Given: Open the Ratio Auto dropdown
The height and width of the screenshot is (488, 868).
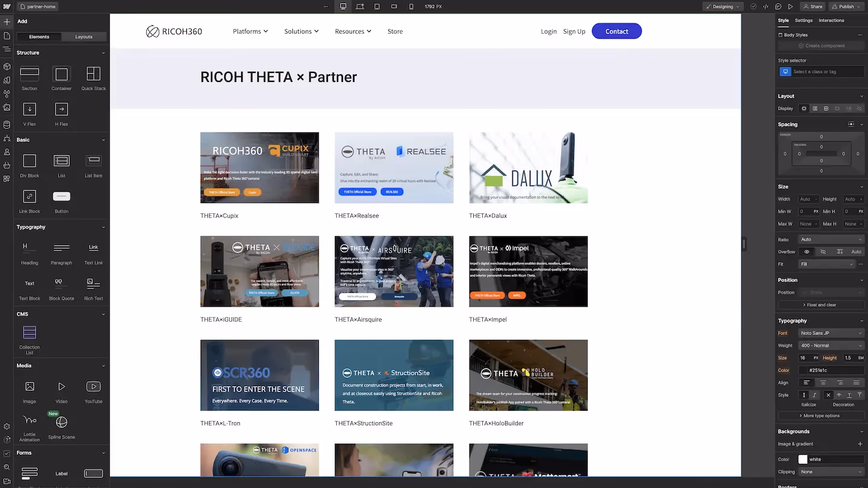Looking at the screenshot, I should coord(831,239).
